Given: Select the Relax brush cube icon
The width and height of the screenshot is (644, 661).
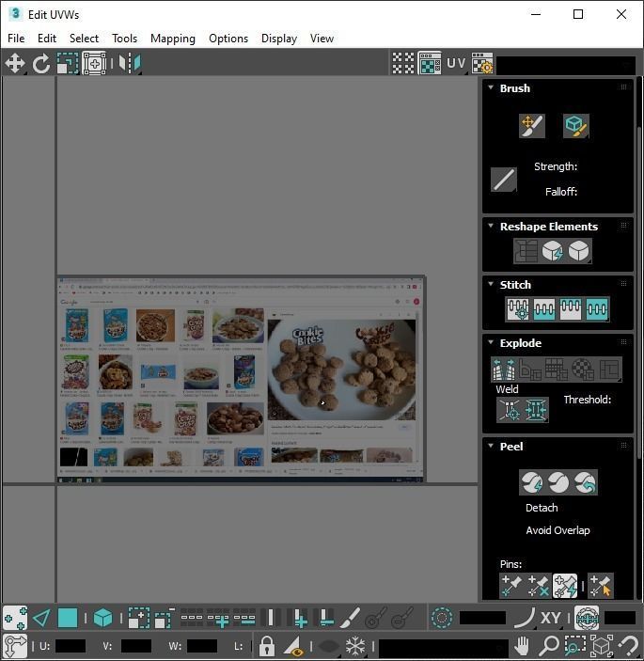Looking at the screenshot, I should click(575, 126).
